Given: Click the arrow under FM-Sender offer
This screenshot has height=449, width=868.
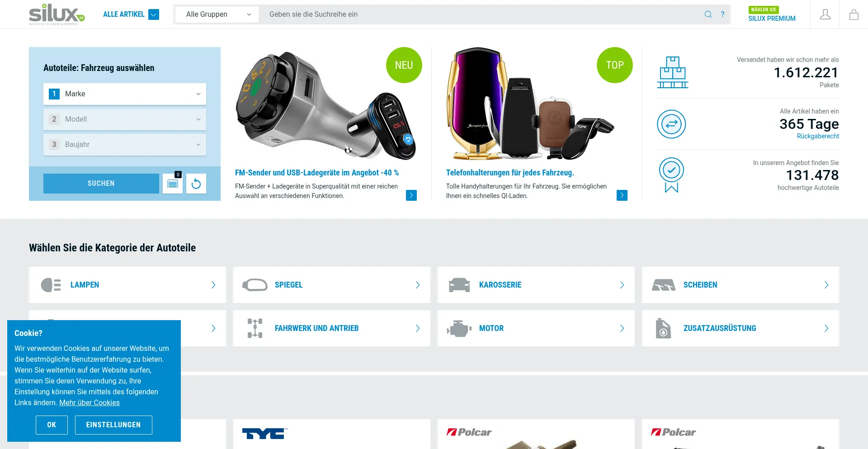Looking at the screenshot, I should pyautogui.click(x=411, y=195).
